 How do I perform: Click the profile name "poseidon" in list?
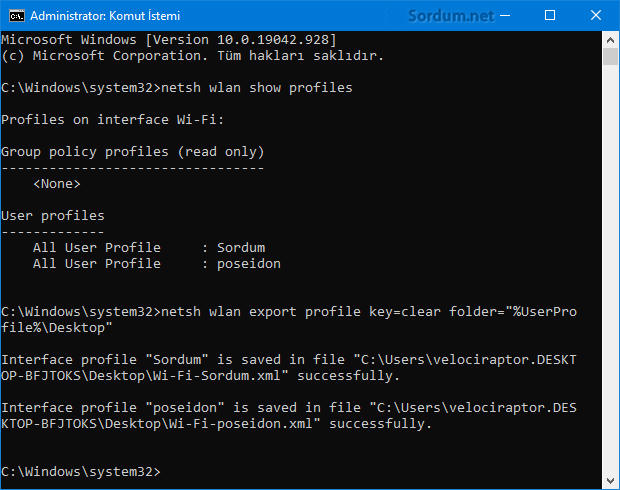coord(249,264)
